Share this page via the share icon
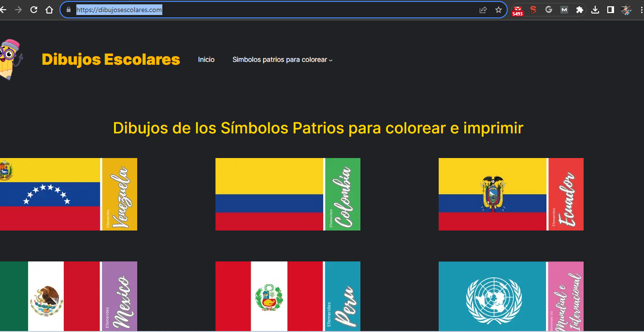 coord(483,10)
